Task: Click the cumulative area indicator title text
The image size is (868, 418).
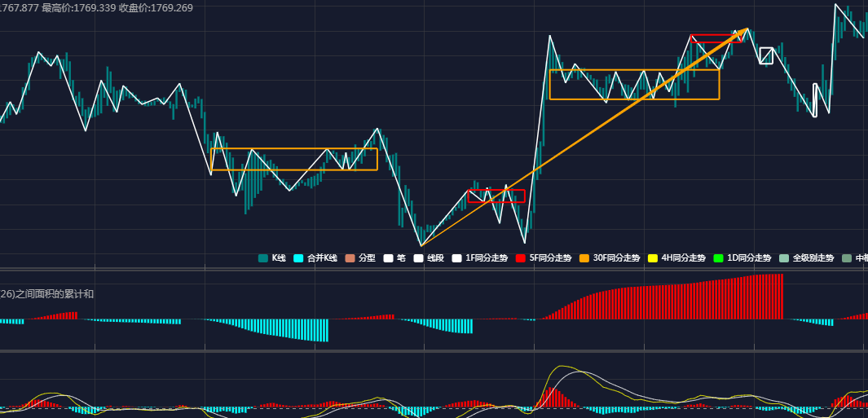Action: 46,293
